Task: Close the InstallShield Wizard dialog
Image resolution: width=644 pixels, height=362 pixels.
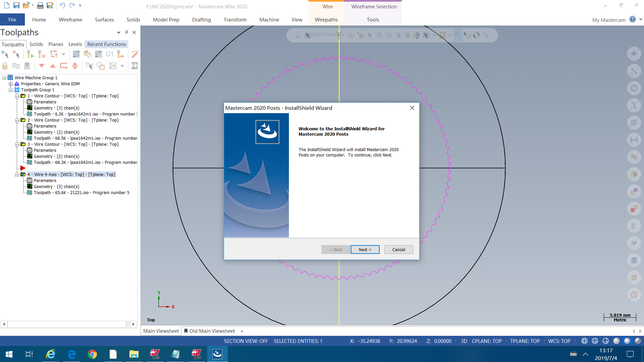Action: pos(412,108)
